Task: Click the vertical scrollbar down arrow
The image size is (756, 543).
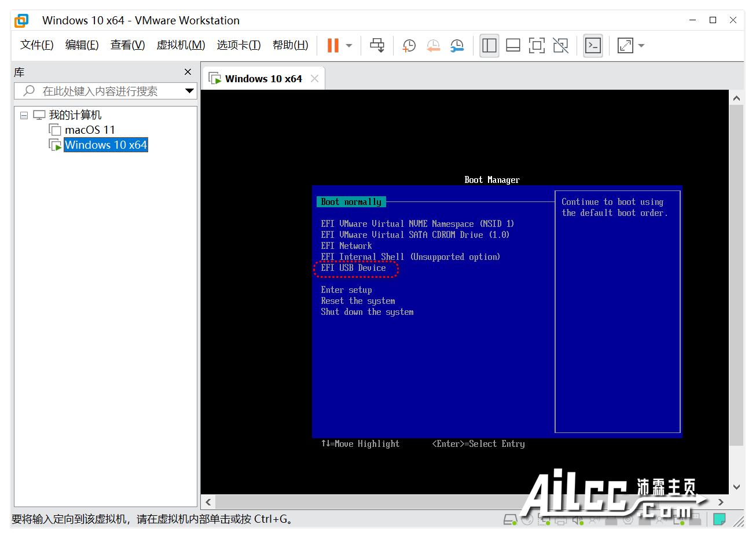Action: point(736,487)
